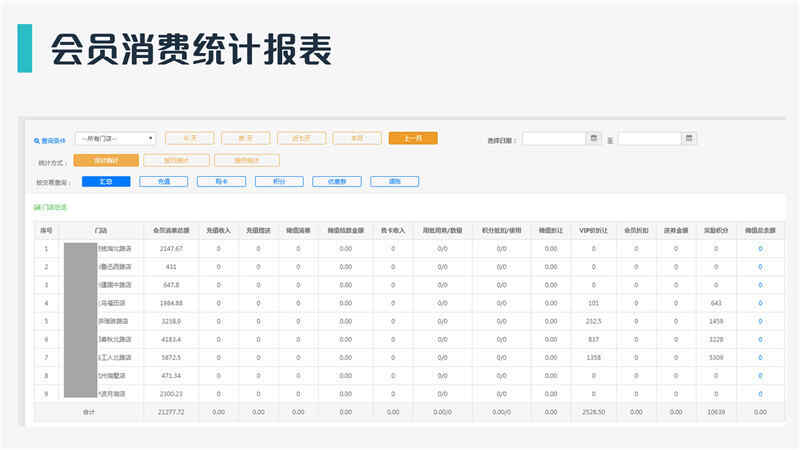
Task: Open the end date calendar icon
Action: 689,138
